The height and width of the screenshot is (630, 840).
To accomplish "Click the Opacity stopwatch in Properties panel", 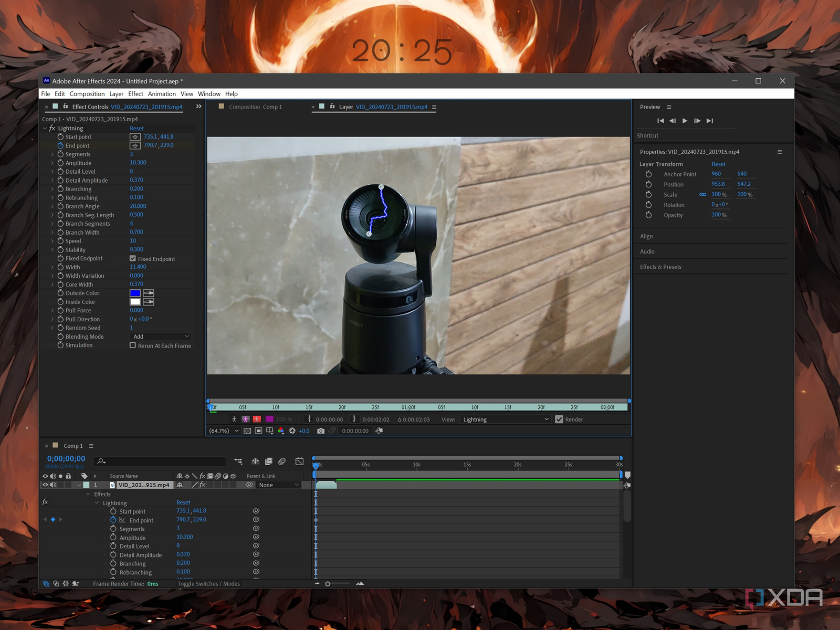I will click(x=648, y=215).
